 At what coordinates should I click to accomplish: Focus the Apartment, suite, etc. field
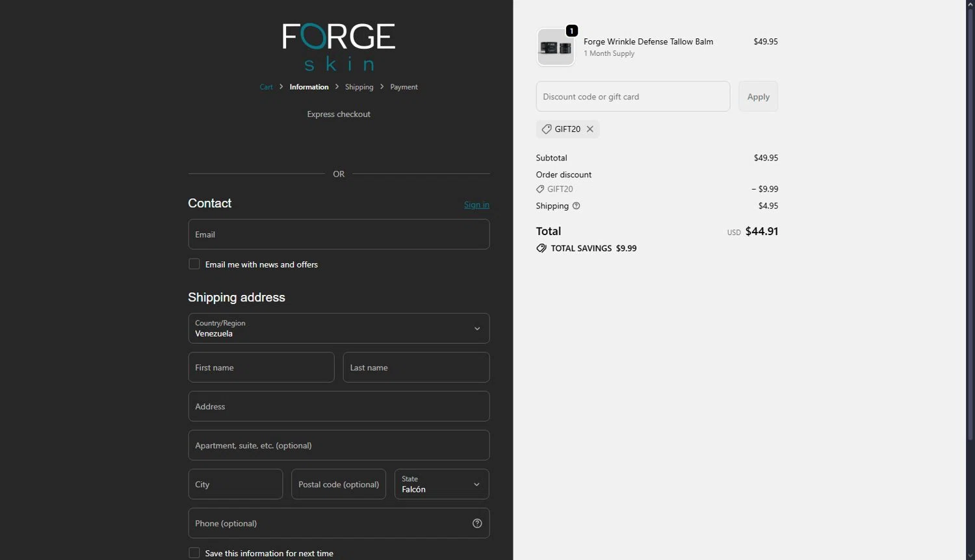pyautogui.click(x=339, y=446)
